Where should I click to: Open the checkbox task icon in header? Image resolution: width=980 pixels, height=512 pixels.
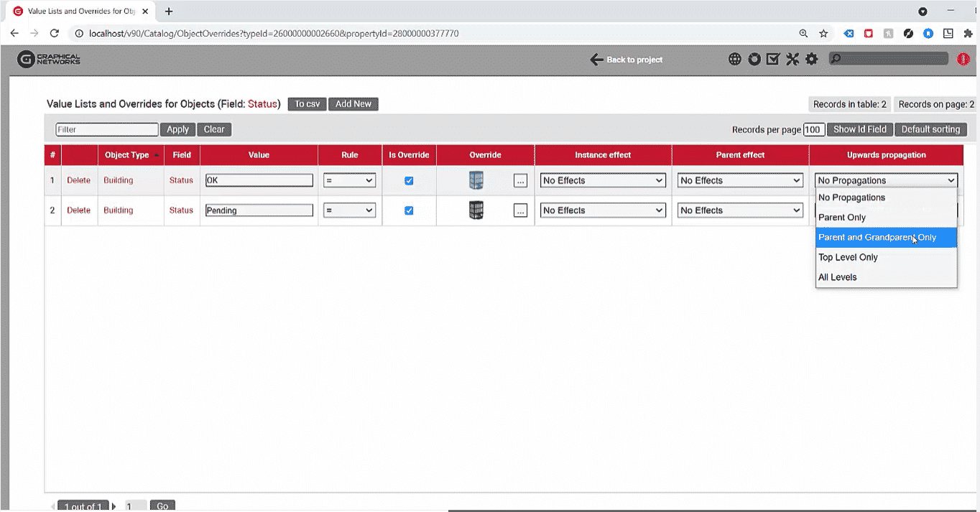(x=773, y=60)
